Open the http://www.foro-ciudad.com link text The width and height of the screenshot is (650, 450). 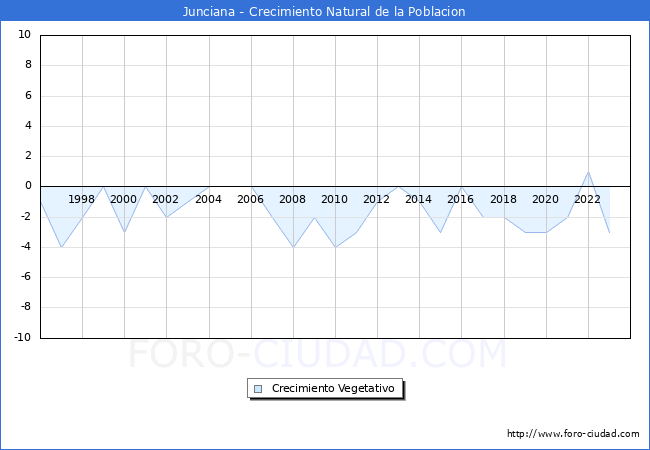573,434
